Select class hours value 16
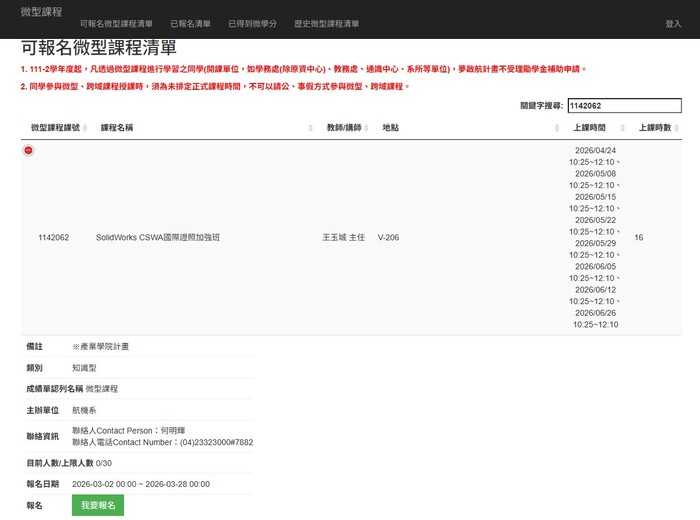Screen dimensions: 700x520 click(638, 237)
